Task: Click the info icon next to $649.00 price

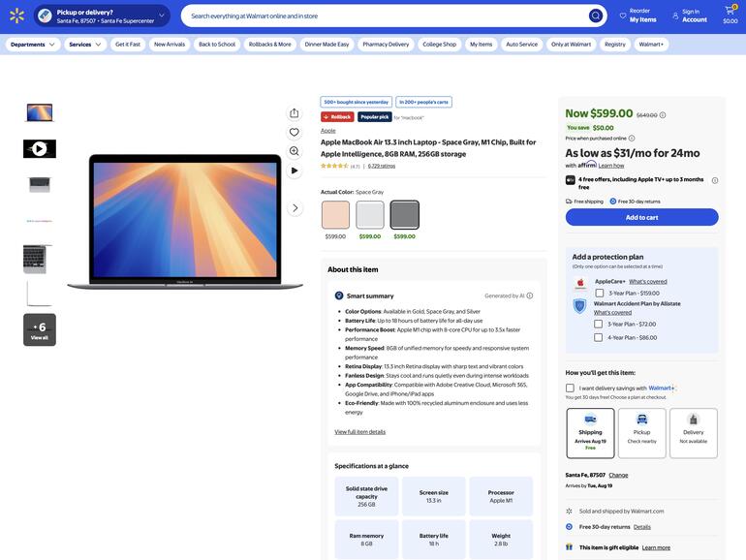Action: click(663, 114)
